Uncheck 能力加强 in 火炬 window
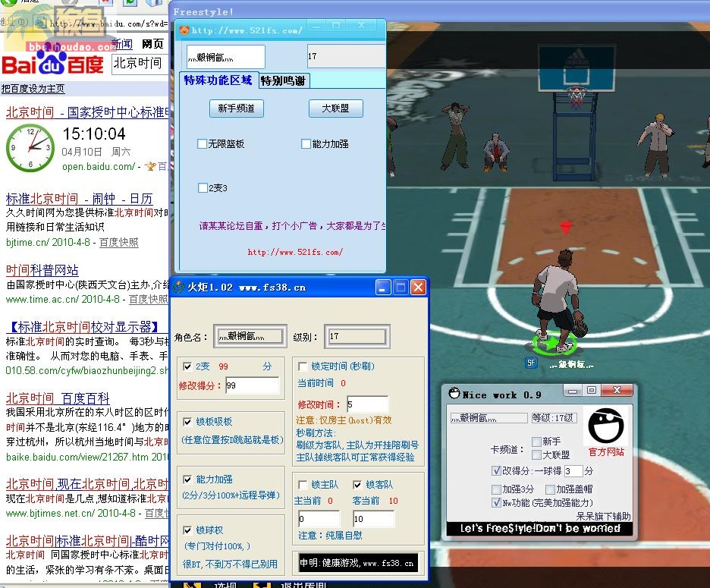 (x=187, y=480)
